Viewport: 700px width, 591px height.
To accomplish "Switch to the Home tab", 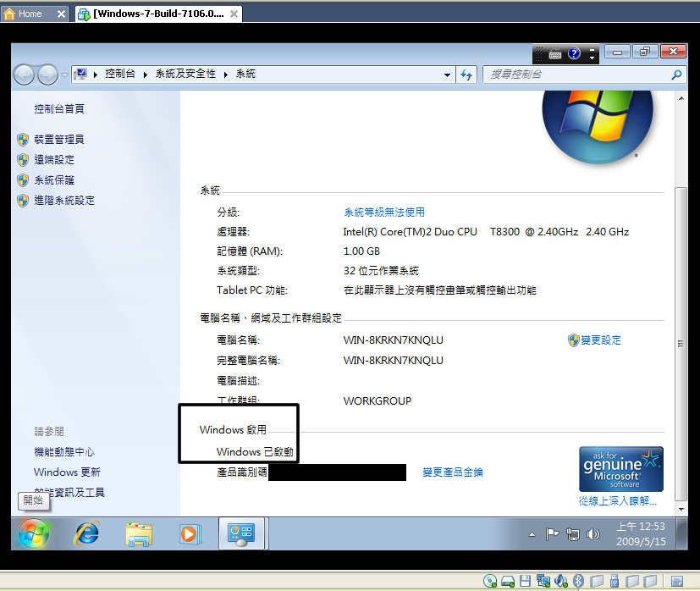I will [x=30, y=14].
